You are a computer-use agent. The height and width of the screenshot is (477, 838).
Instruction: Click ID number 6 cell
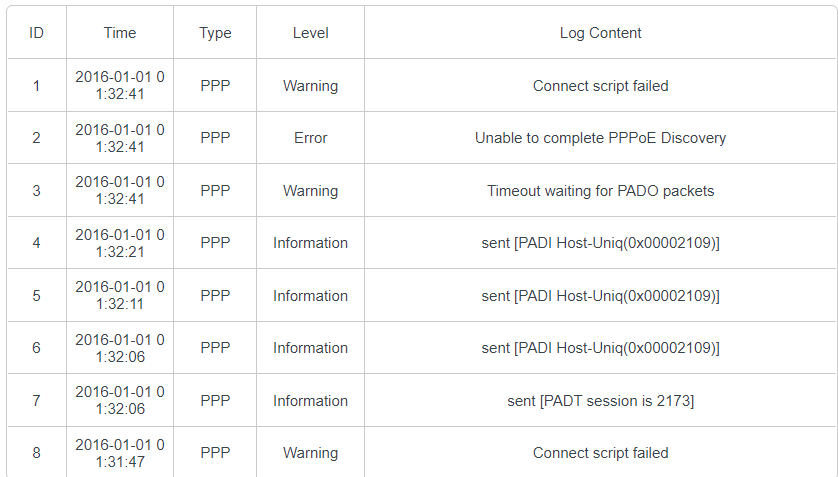(36, 348)
